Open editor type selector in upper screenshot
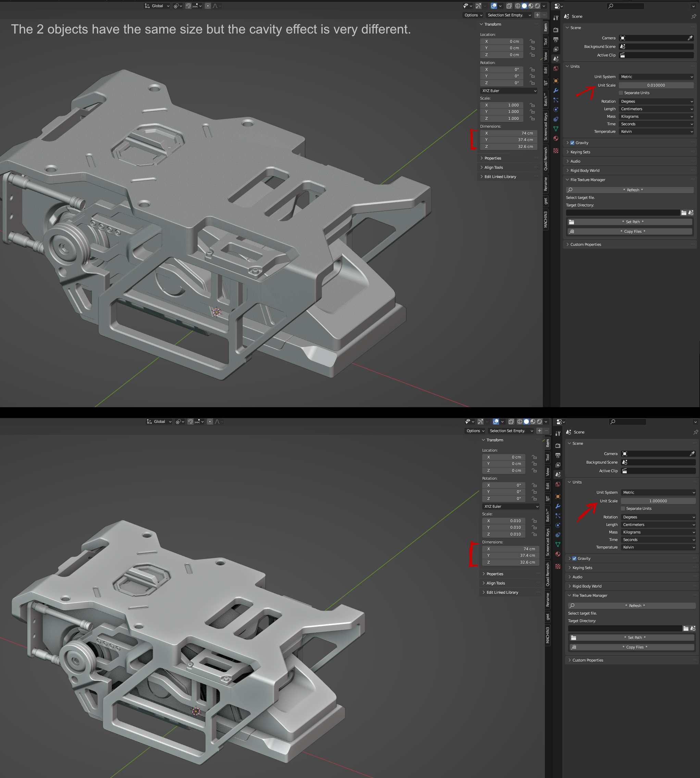The height and width of the screenshot is (778, 700). (x=559, y=6)
